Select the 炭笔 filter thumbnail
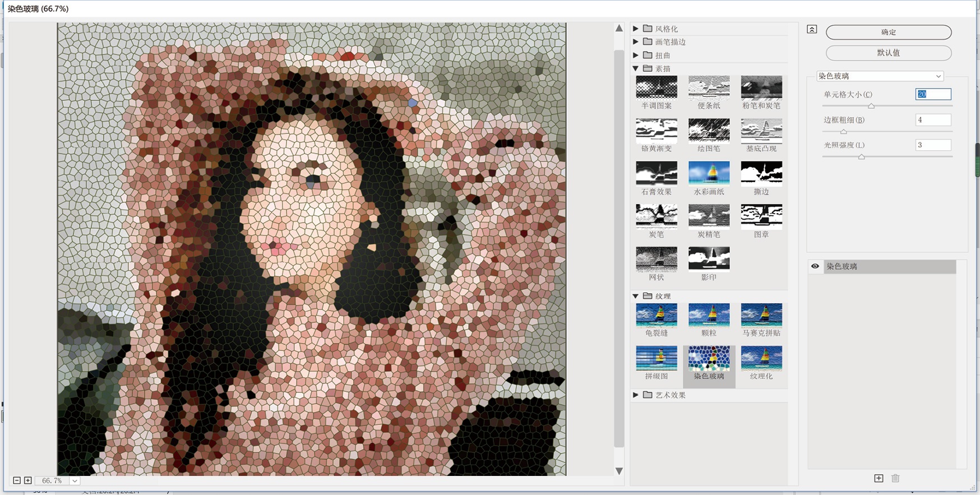 click(x=657, y=216)
